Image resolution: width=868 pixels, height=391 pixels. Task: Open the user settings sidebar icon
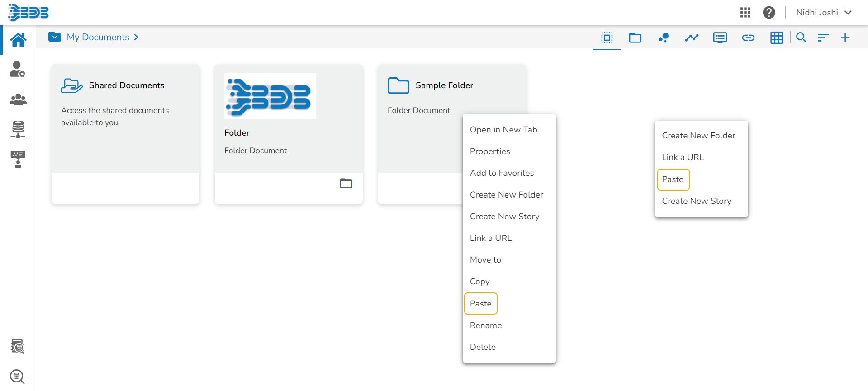click(x=18, y=70)
